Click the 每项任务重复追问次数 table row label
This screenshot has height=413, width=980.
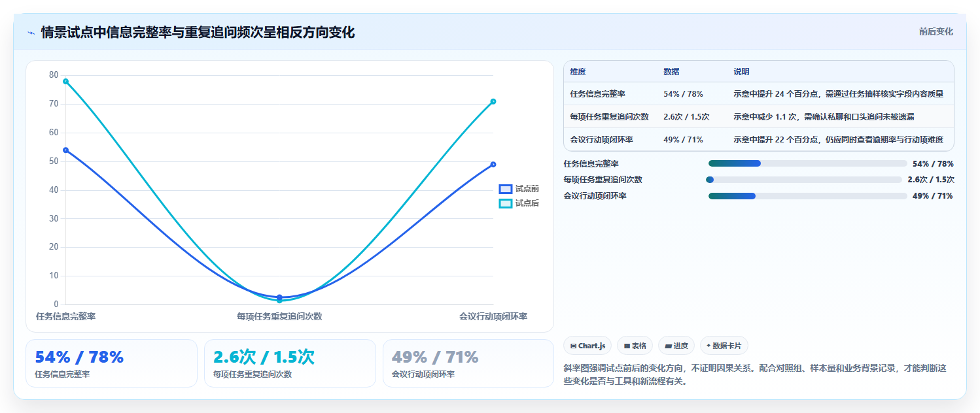tap(609, 117)
